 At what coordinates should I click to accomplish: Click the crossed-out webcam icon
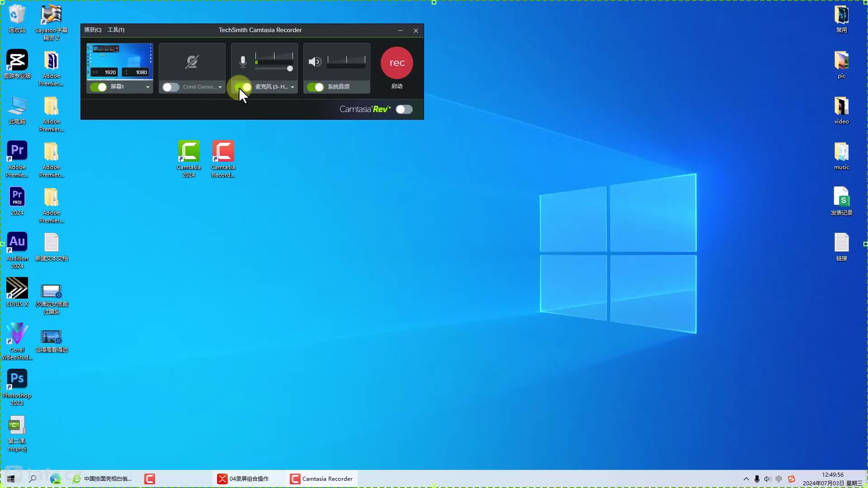(192, 62)
